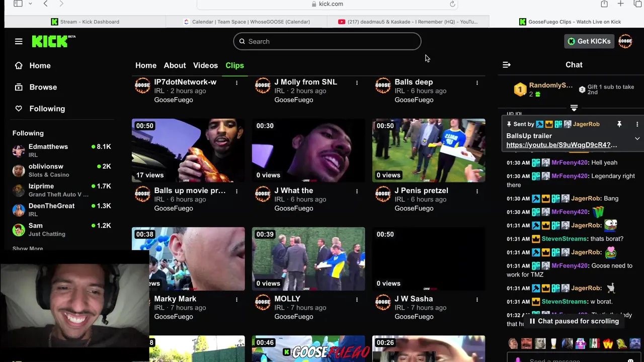Switch to the Videos channel tab
Viewport: 644px width, 362px height.
pos(205,65)
